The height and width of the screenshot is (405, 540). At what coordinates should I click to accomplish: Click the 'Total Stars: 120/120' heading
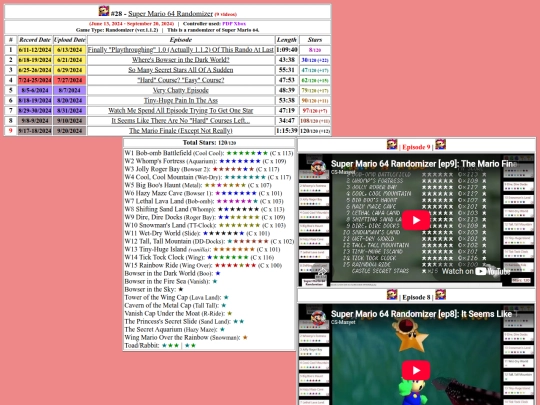pos(209,143)
